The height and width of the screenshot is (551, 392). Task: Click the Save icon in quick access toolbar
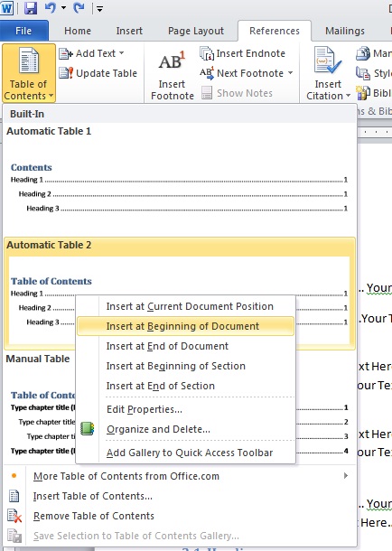click(31, 8)
